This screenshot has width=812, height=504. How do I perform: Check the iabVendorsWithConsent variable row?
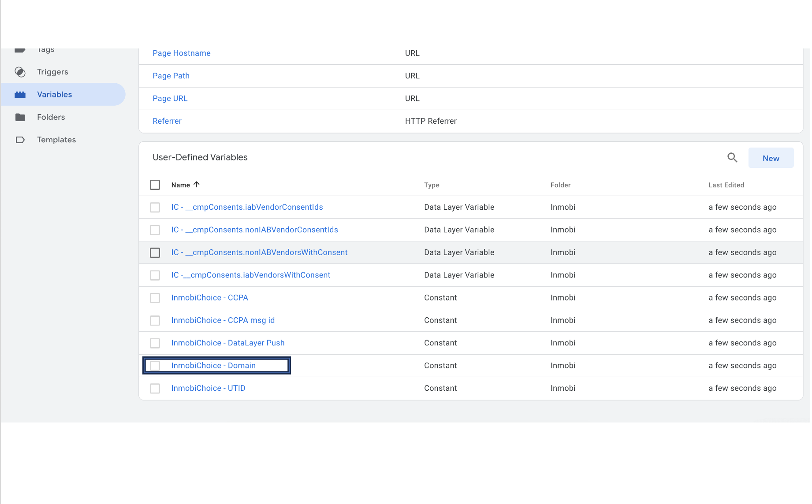click(x=155, y=275)
